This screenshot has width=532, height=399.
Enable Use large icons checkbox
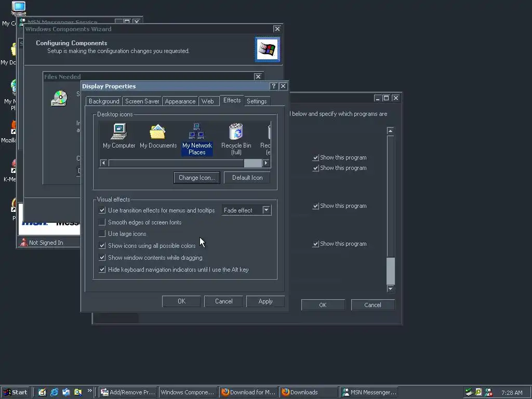pos(102,233)
